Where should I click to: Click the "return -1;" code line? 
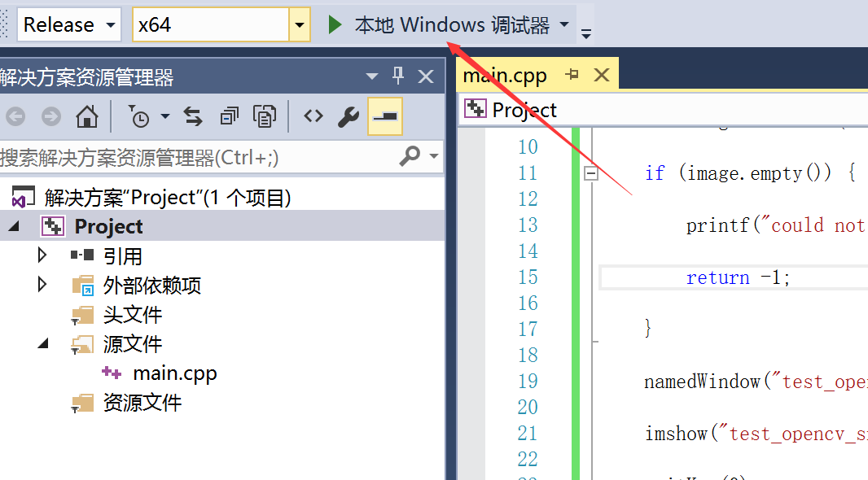click(738, 277)
